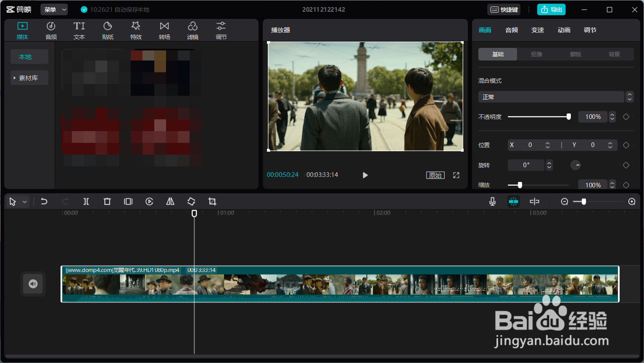Click the X position stepper arrows
This screenshot has width=644, height=363.
pyautogui.click(x=547, y=145)
